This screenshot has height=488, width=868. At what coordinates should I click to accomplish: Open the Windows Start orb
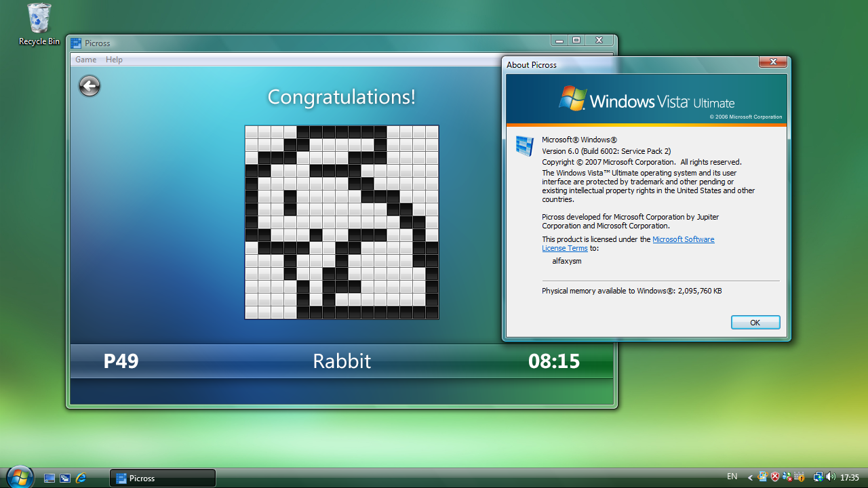pyautogui.click(x=19, y=476)
